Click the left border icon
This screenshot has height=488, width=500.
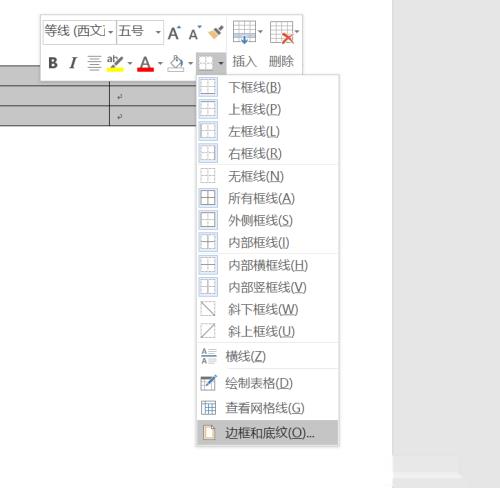pyautogui.click(x=208, y=131)
